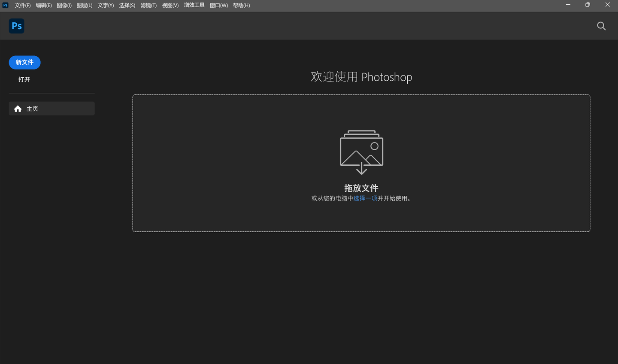618x364 pixels.
Task: Open the 帮助(H) menu
Action: pos(241,5)
